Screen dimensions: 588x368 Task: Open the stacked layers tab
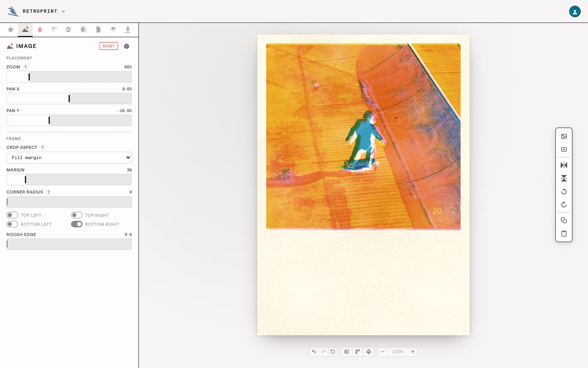point(113,29)
